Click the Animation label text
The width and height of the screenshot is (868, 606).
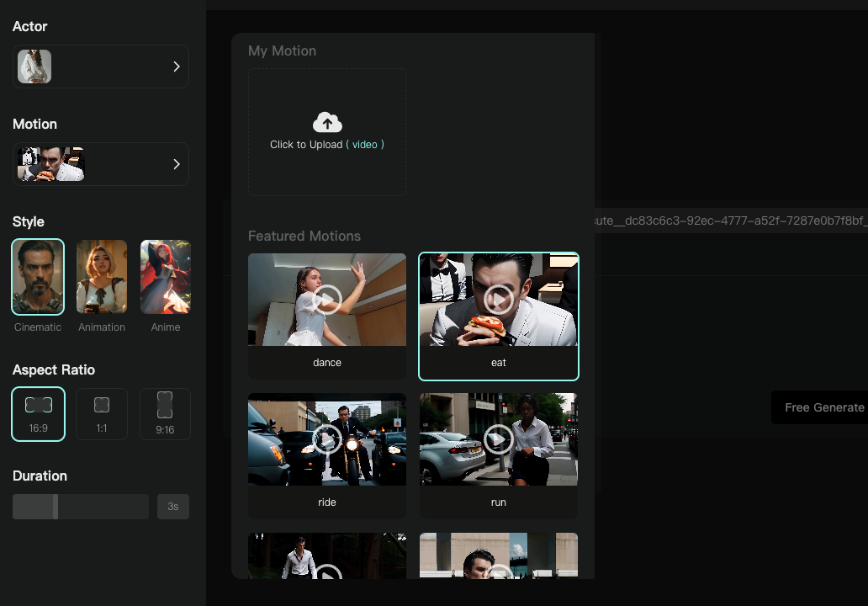102,327
